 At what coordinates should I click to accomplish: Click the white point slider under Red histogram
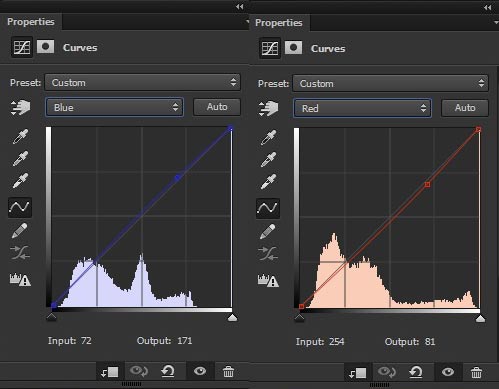click(480, 319)
